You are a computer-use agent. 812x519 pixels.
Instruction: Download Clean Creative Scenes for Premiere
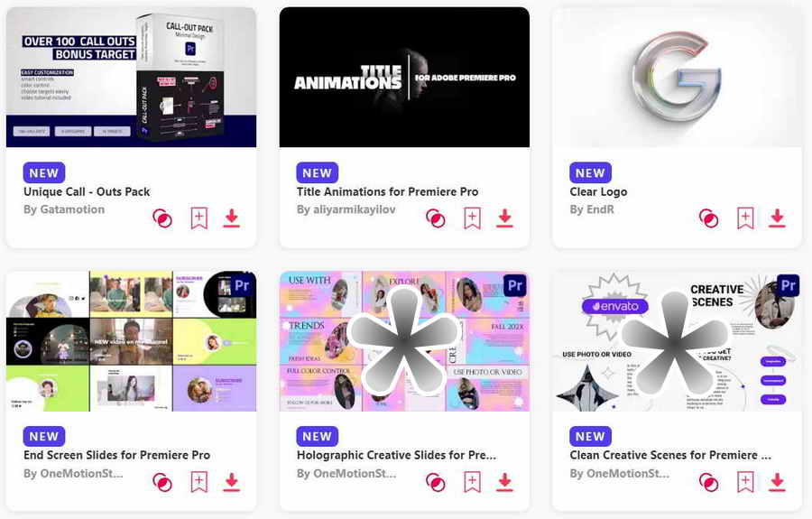point(777,482)
